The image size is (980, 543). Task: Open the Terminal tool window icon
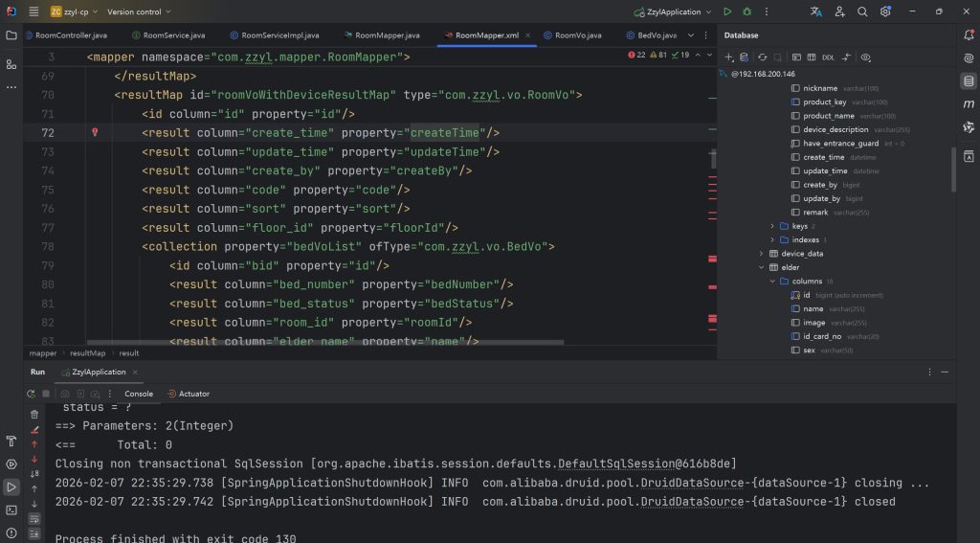click(11, 509)
